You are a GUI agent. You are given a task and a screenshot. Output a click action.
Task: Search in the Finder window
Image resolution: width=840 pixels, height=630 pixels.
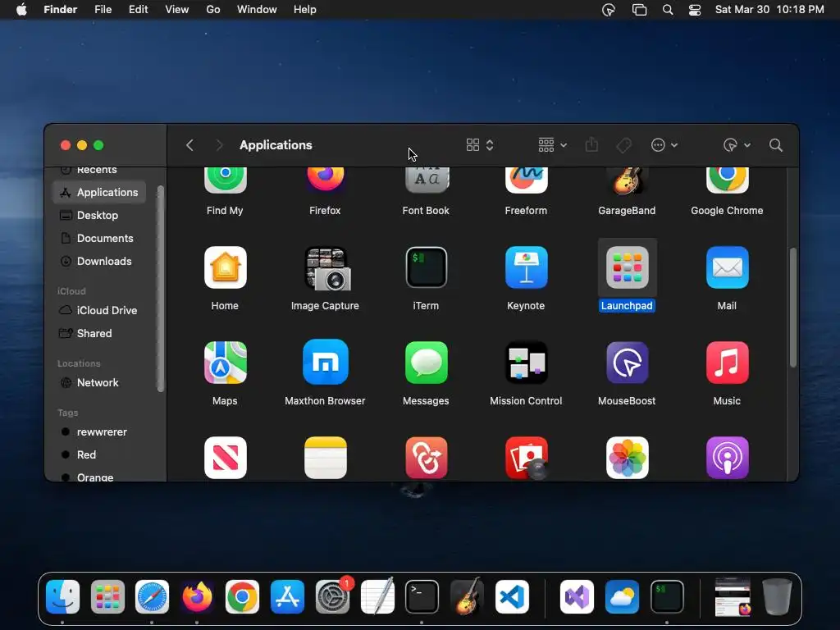pyautogui.click(x=776, y=145)
